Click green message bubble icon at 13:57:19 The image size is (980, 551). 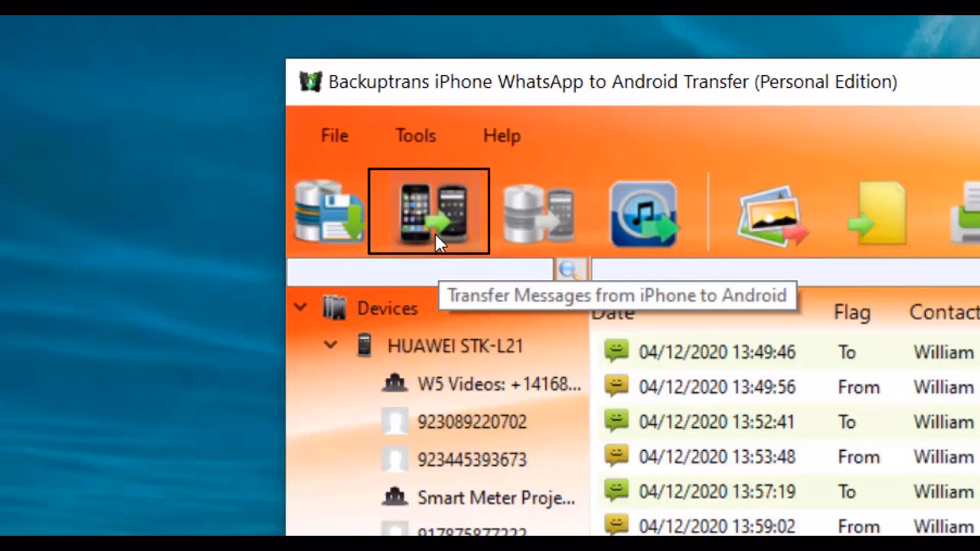tap(616, 490)
